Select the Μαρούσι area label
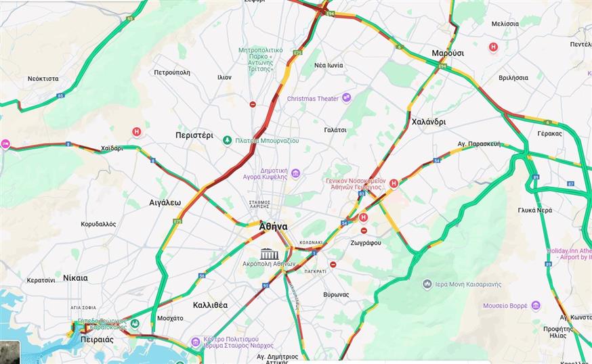This screenshot has height=364, width=592. 448,53
